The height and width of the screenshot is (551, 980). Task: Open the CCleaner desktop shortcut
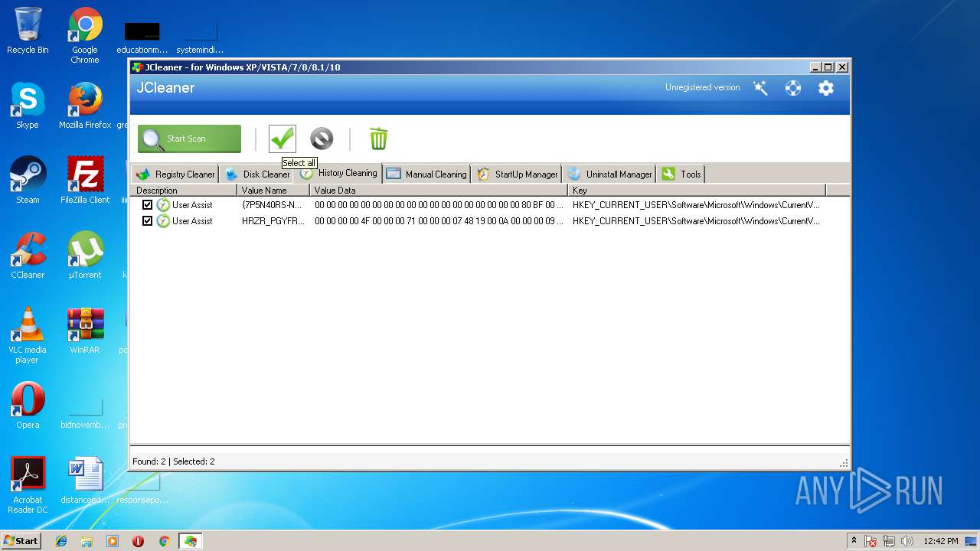tap(28, 256)
